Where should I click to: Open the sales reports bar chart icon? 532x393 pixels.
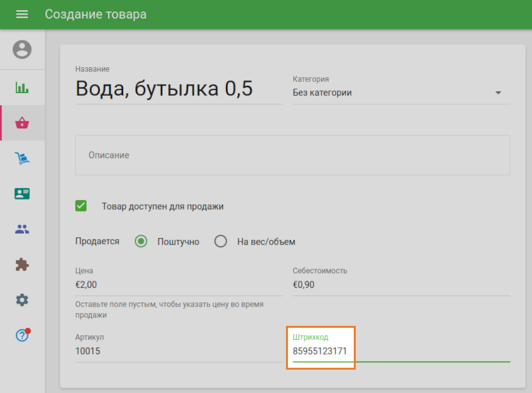(x=22, y=87)
